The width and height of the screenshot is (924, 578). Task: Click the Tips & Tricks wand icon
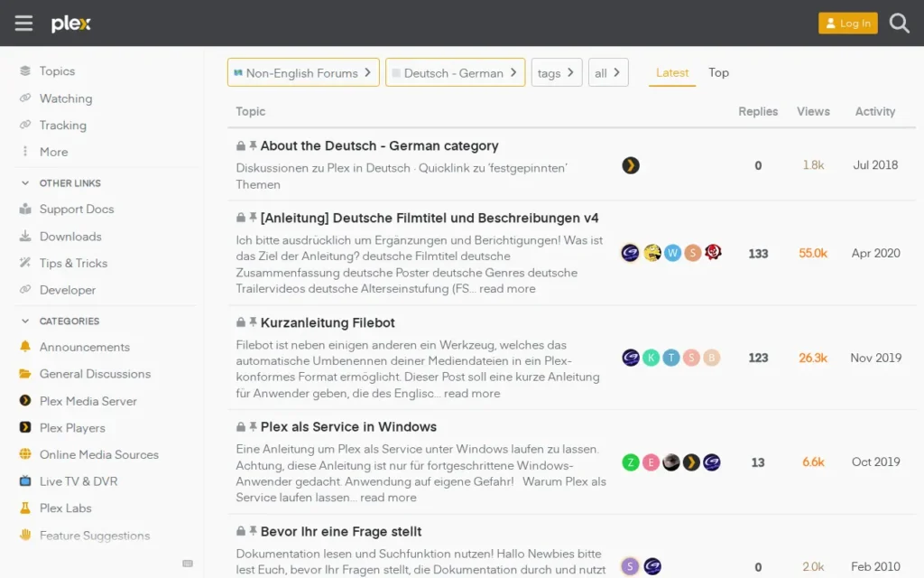pos(24,263)
